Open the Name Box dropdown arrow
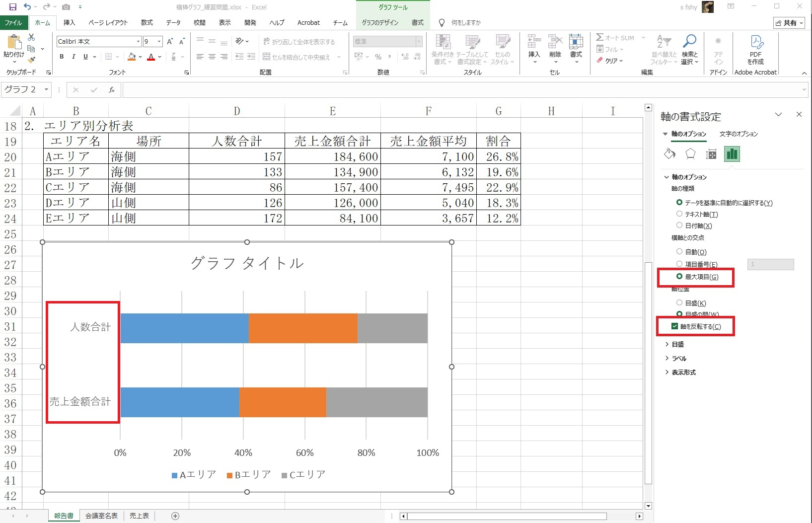The image size is (812, 523). pos(46,90)
